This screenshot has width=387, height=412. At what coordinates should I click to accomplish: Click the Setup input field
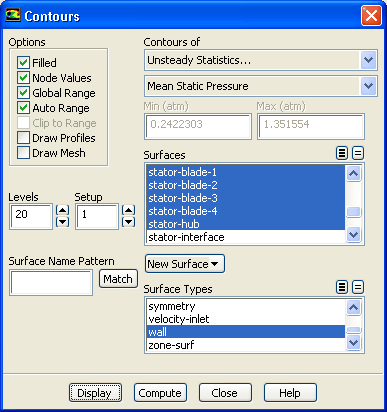97,216
